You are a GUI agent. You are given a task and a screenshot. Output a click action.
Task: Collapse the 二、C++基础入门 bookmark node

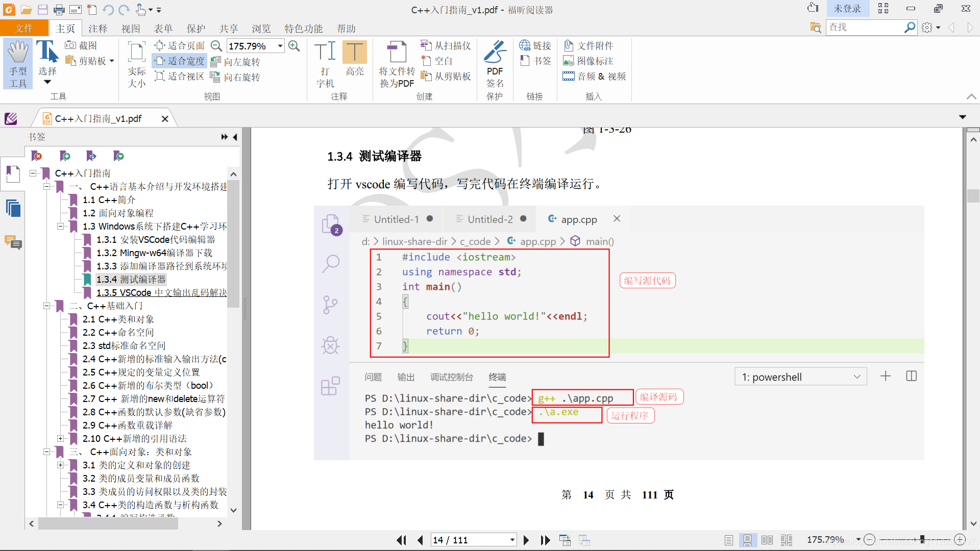tap(46, 306)
